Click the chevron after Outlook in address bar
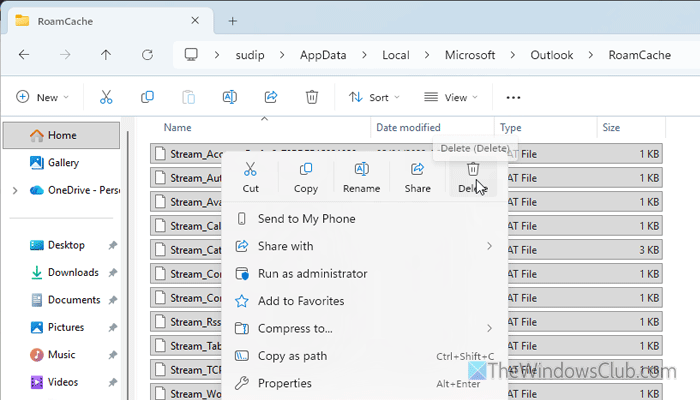This screenshot has height=400, width=700. [x=591, y=55]
